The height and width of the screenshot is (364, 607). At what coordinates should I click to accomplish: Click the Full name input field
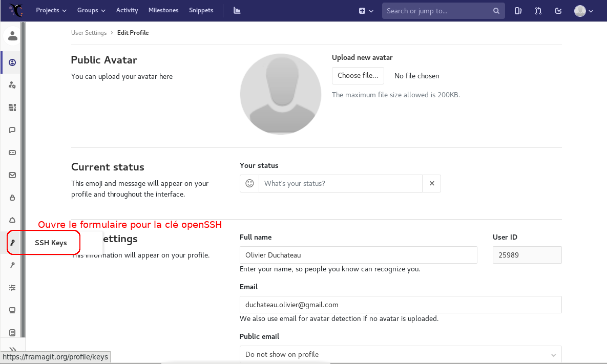358,255
